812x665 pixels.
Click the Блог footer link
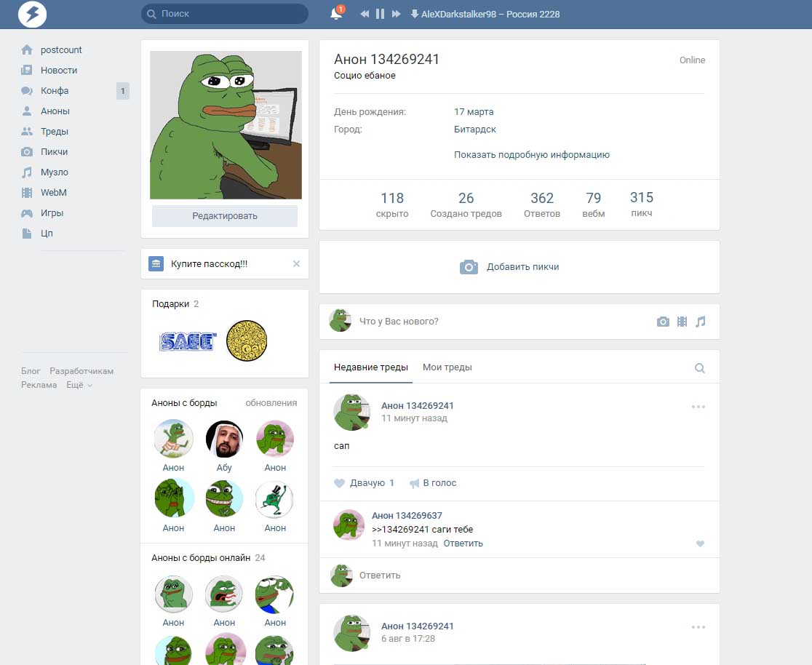pos(31,371)
